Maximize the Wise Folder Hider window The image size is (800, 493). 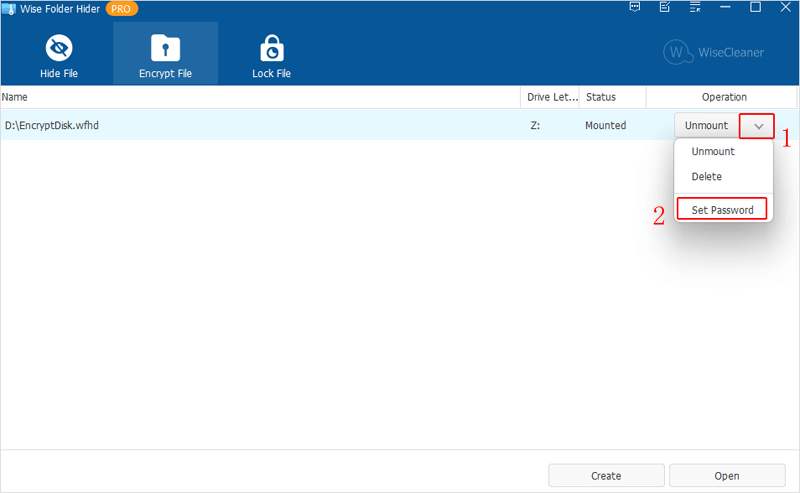[x=755, y=7]
